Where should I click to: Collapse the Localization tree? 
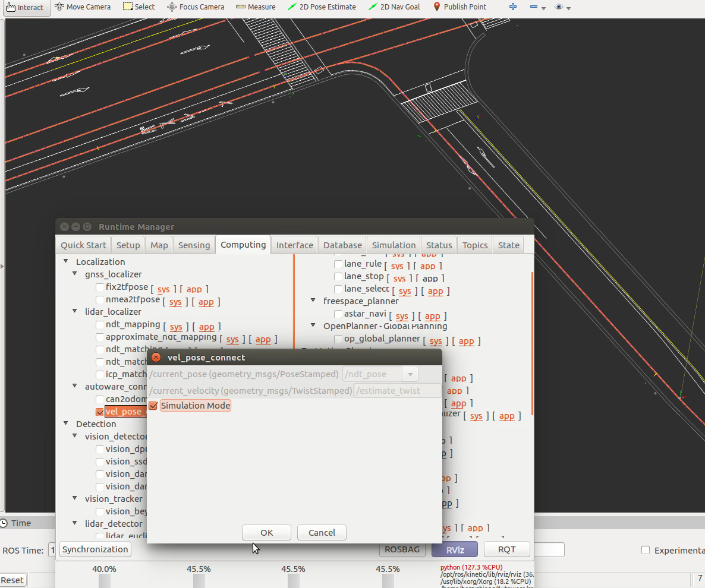click(65, 261)
